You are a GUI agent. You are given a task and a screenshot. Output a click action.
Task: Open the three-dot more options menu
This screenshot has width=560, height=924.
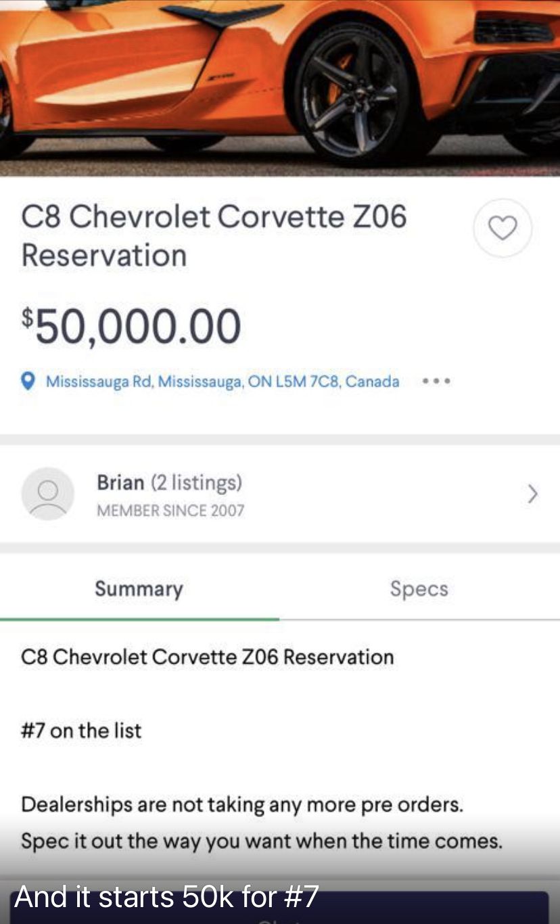436,382
